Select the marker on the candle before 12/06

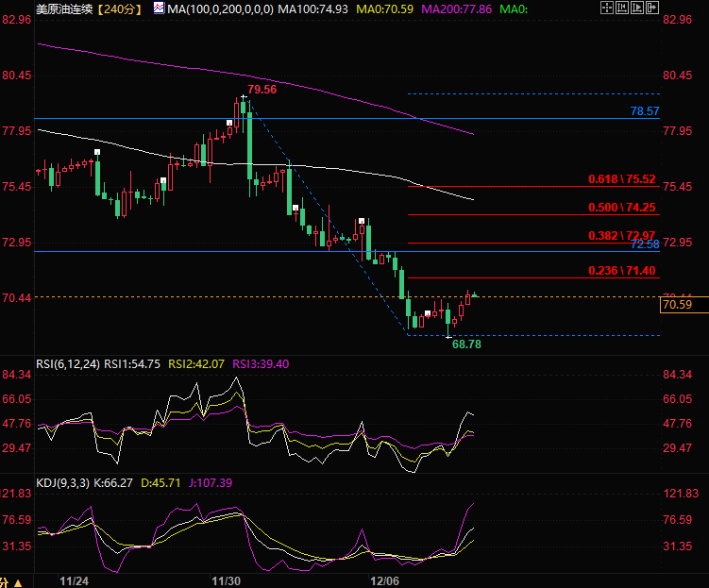tap(361, 222)
